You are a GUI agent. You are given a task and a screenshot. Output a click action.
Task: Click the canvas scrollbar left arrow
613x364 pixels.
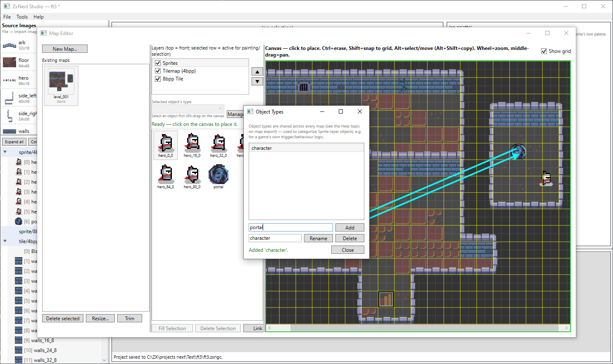[x=270, y=328]
